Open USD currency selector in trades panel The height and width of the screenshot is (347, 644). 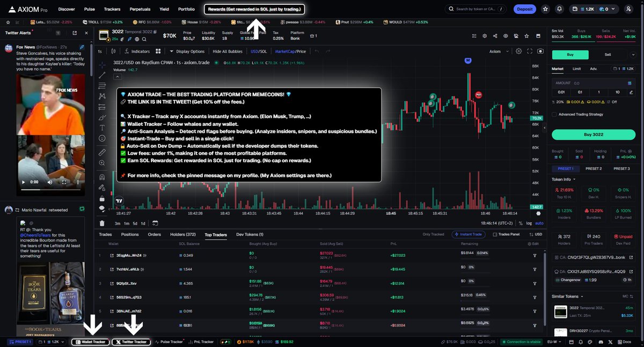pyautogui.click(x=535, y=234)
